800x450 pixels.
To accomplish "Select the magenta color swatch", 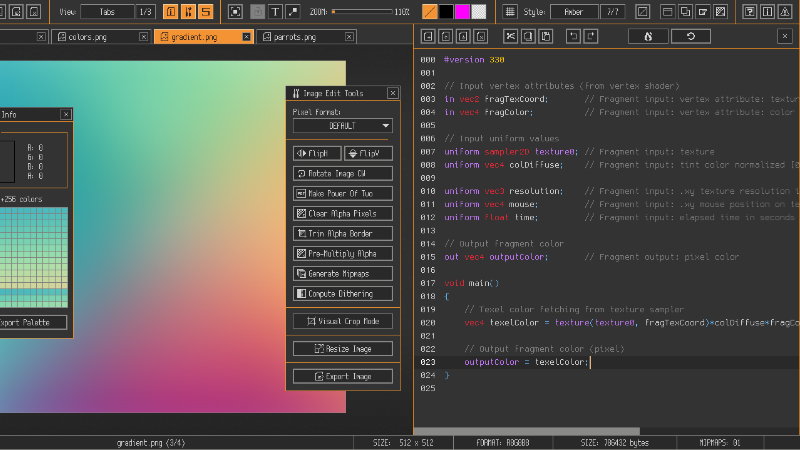I will 462,12.
